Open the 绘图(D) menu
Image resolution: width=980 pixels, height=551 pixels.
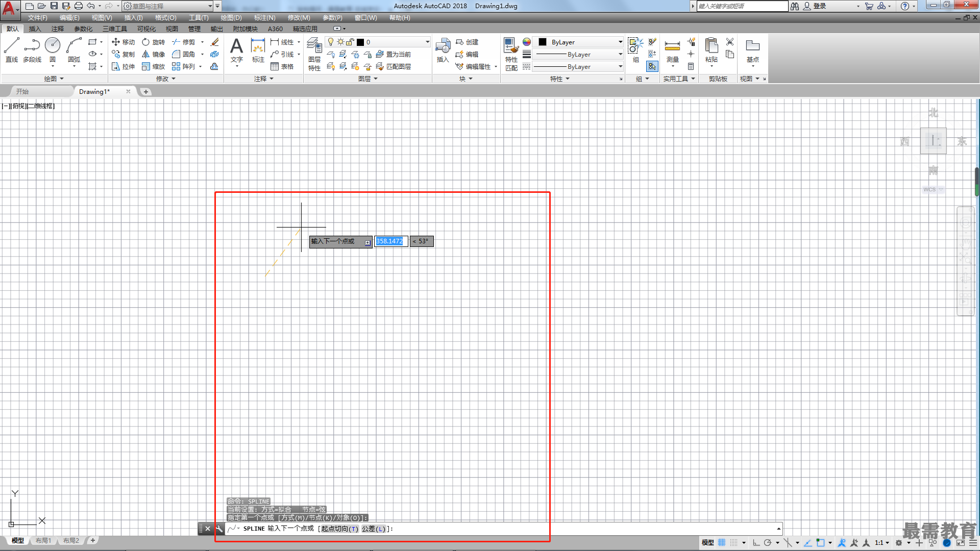[x=231, y=18]
